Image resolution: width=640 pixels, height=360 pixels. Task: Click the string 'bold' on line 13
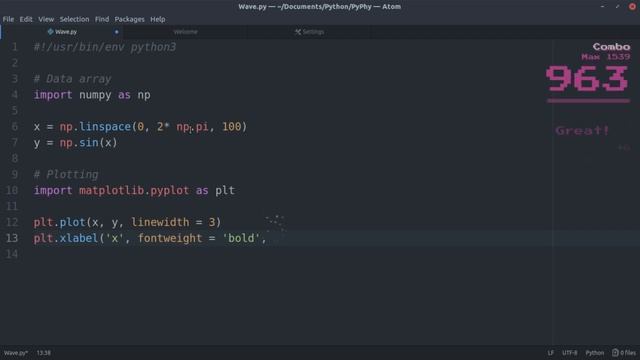[241, 238]
